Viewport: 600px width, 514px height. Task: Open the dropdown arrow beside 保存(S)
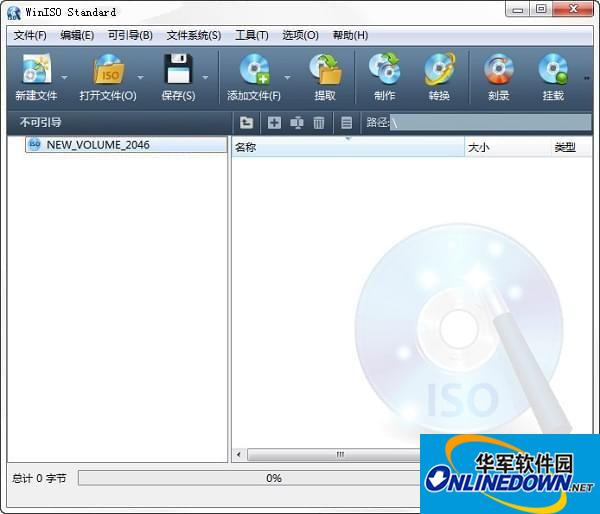(206, 77)
